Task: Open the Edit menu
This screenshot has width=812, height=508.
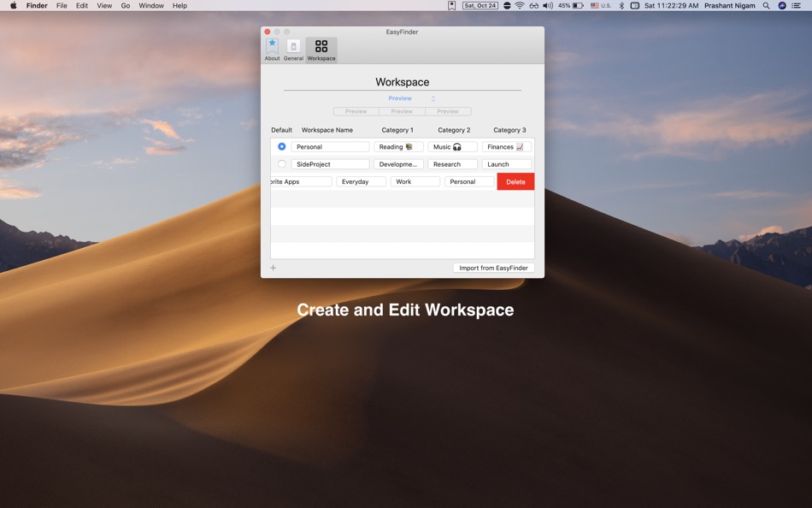Action: coord(82,6)
